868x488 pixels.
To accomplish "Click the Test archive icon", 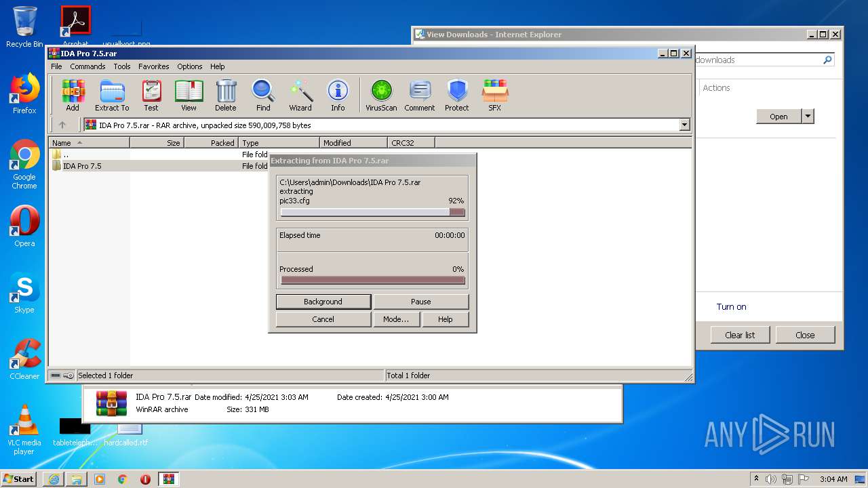I will click(x=151, y=95).
